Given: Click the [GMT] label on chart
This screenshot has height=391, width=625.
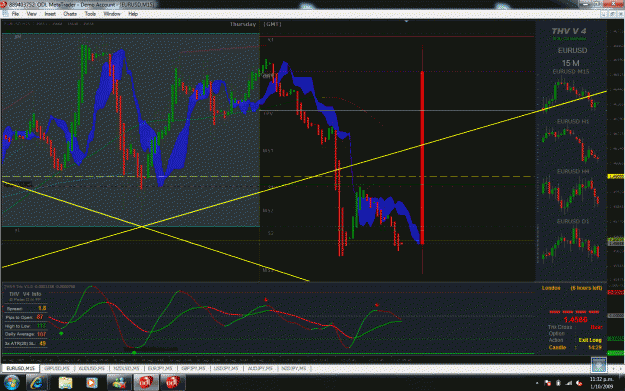Looking at the screenshot, I should pos(272,24).
